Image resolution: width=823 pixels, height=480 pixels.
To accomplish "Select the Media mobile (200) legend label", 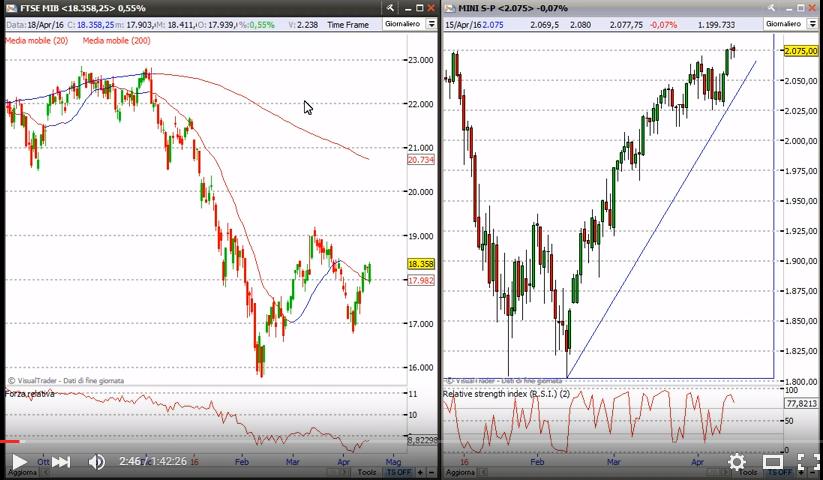I will pos(117,41).
